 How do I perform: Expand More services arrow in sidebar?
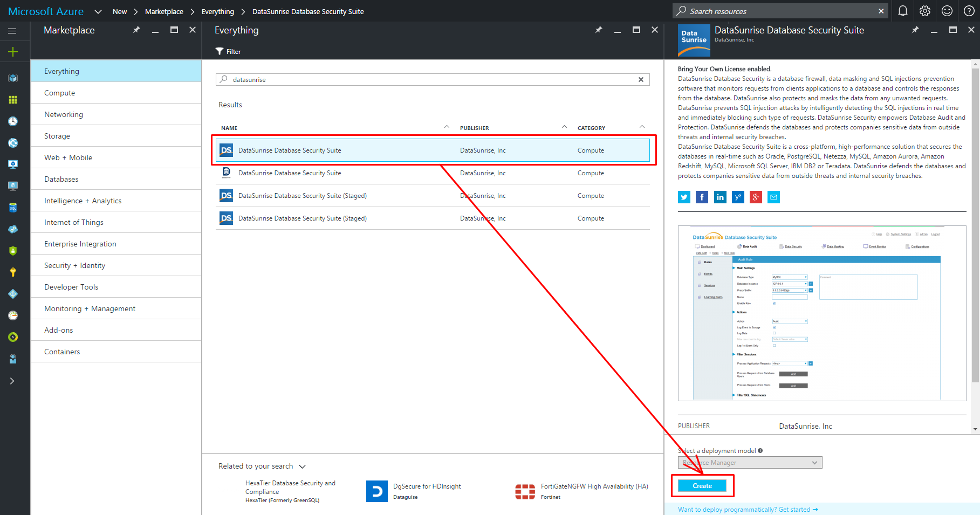pyautogui.click(x=12, y=381)
